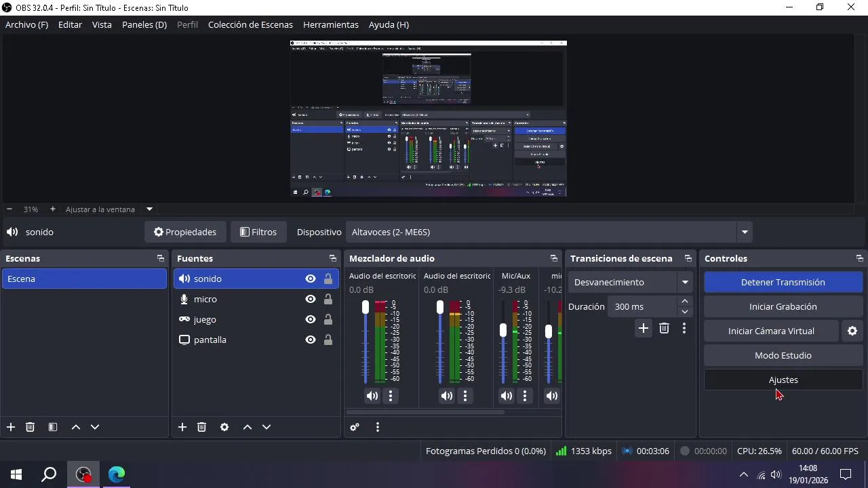Click audio mixer horizontal scrollbar

coord(425,411)
